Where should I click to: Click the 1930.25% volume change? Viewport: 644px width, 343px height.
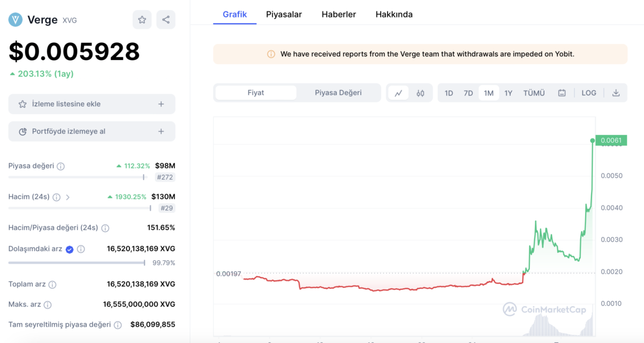tap(127, 197)
